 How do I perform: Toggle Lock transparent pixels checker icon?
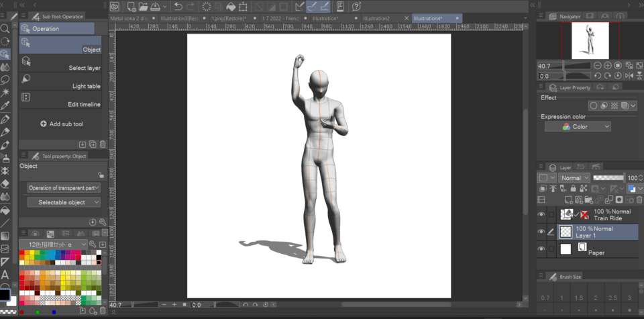coord(583,189)
